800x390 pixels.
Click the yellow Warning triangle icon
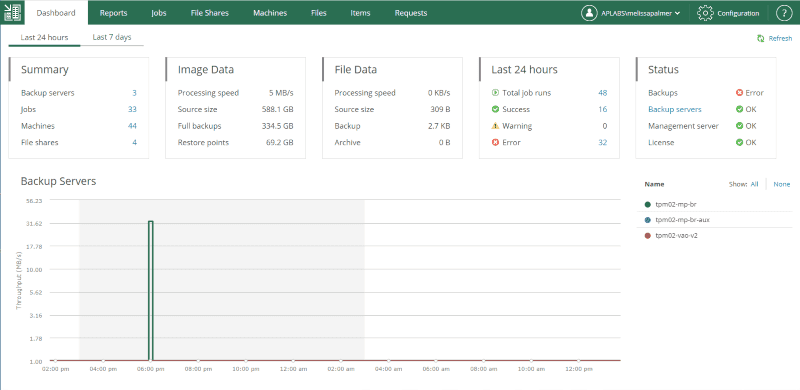495,126
